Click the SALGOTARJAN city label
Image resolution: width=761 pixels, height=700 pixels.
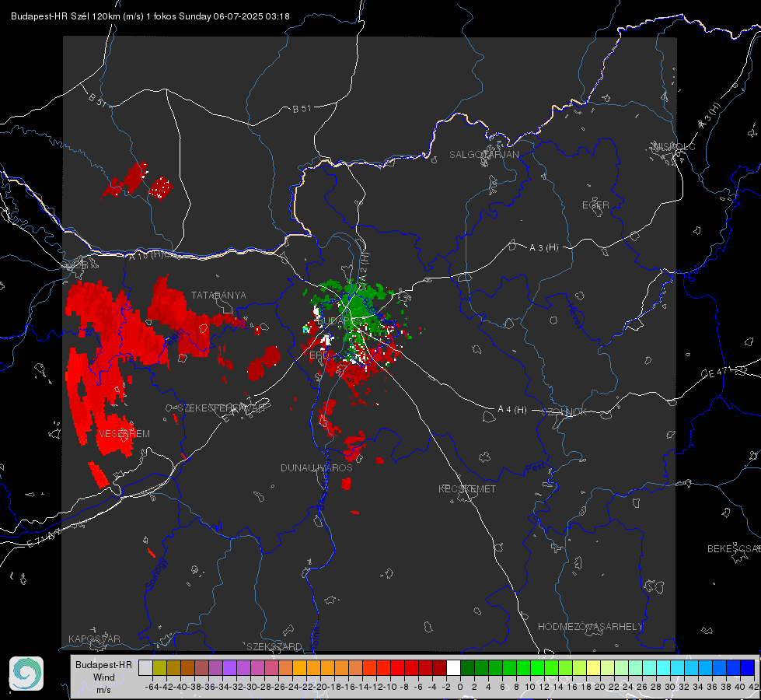pyautogui.click(x=484, y=155)
